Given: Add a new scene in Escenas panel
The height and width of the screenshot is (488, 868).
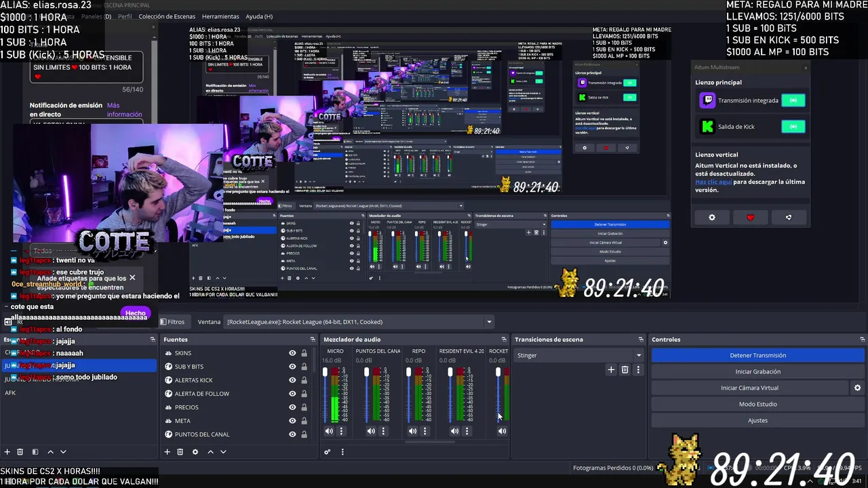Looking at the screenshot, I should [x=7, y=452].
